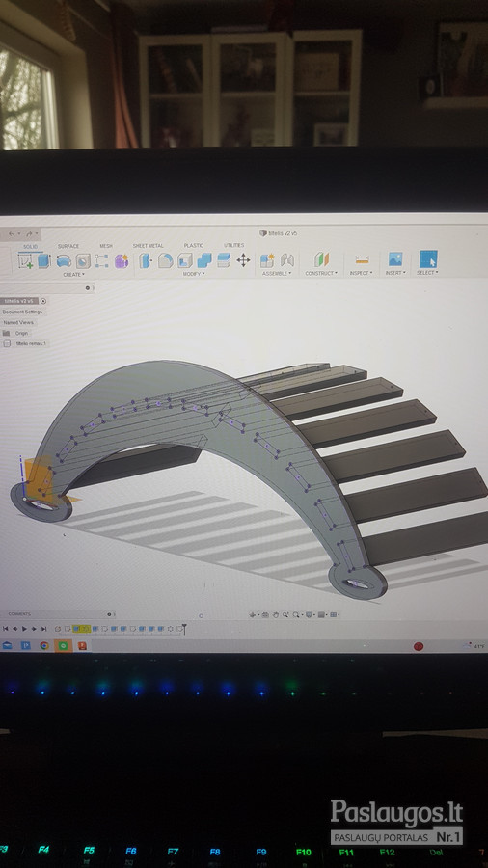
Task: Open the green taskbar application
Action: 63,645
